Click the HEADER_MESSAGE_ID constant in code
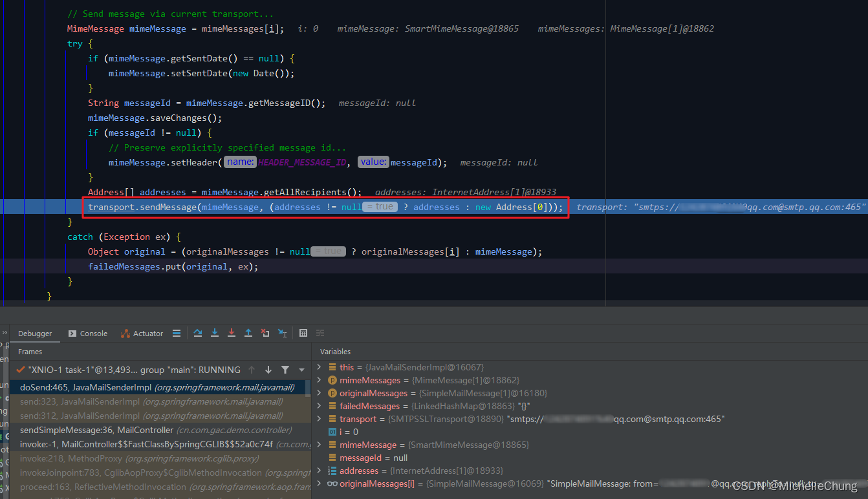 (x=302, y=162)
